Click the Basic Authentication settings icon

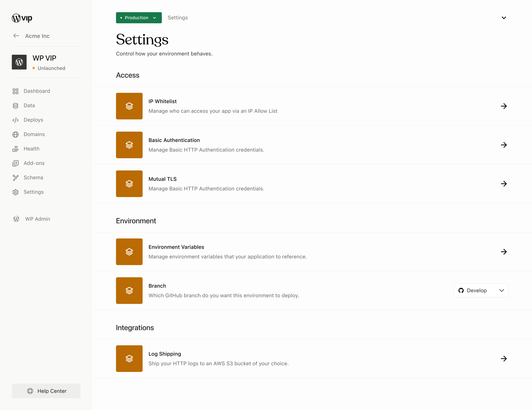129,145
